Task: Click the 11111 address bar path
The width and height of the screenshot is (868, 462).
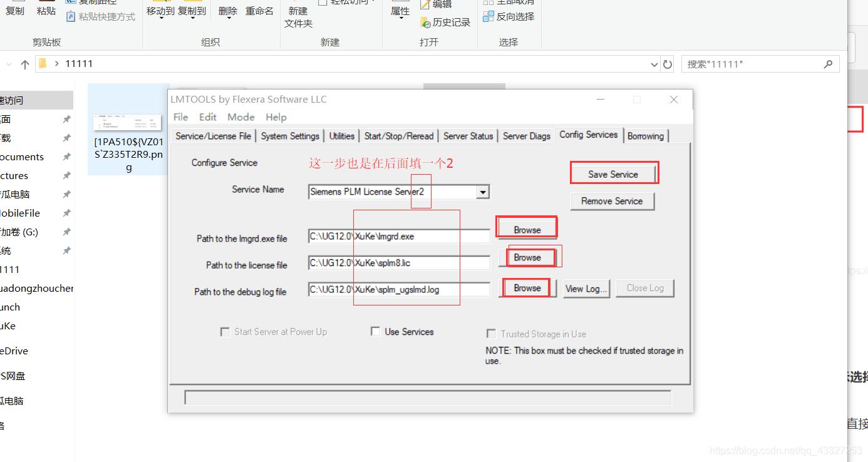Action: (79, 64)
